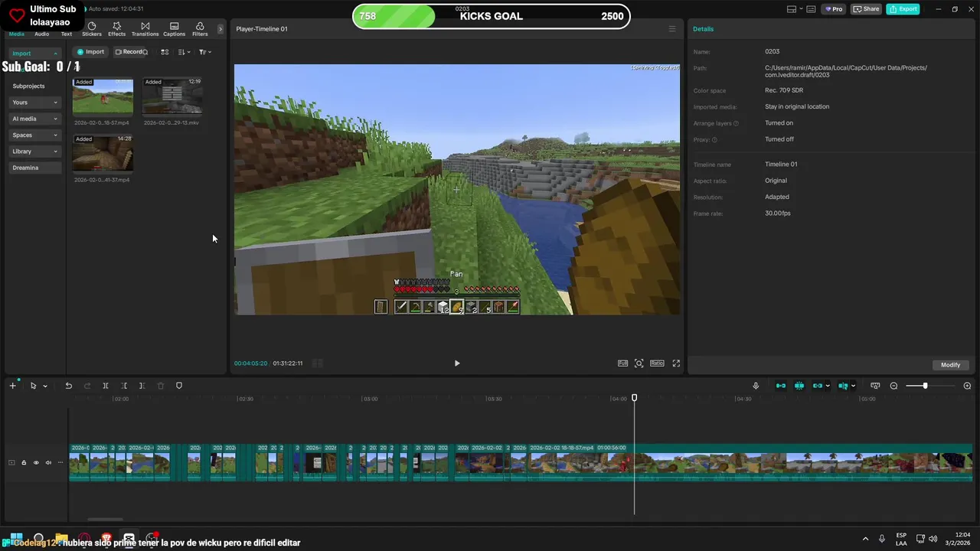
Task: Play the timeline preview
Action: [457, 364]
